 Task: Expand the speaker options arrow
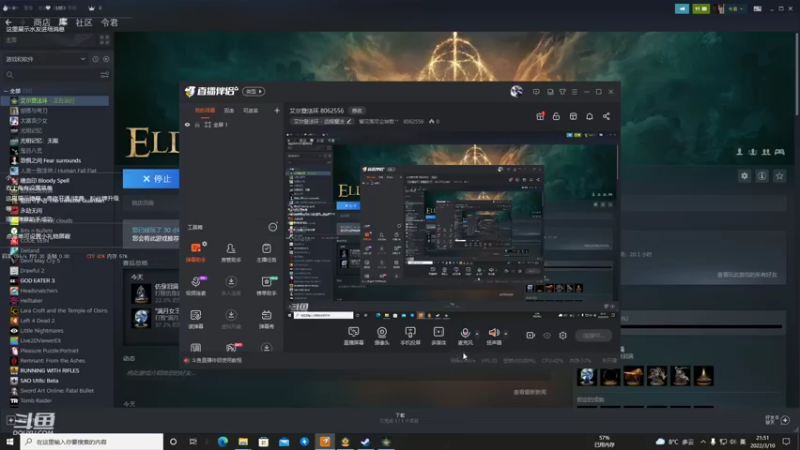tap(506, 334)
